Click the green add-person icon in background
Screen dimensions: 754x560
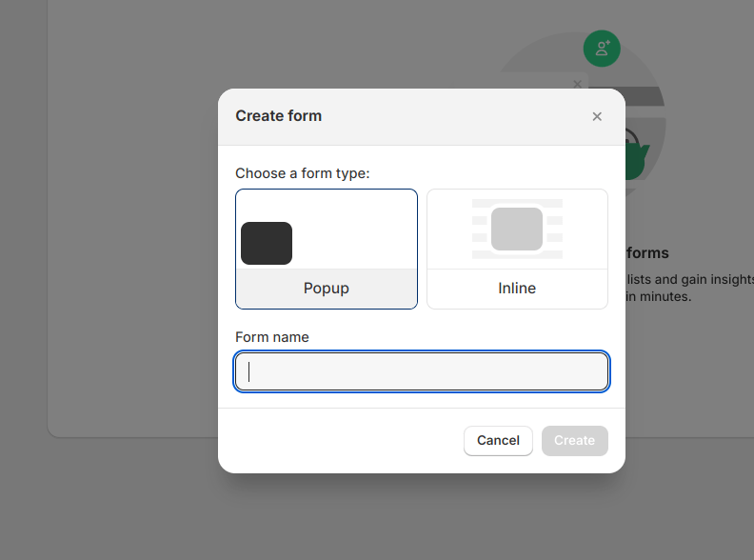[x=602, y=49]
